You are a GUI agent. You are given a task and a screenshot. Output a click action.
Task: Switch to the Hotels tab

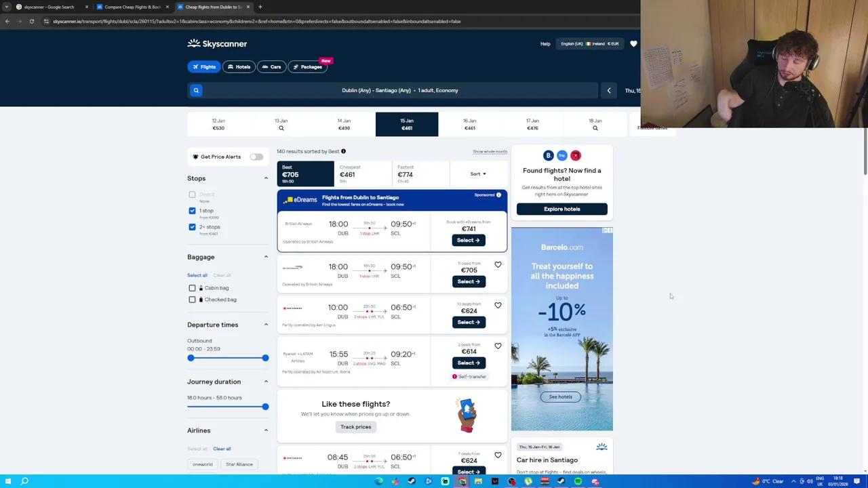click(239, 67)
